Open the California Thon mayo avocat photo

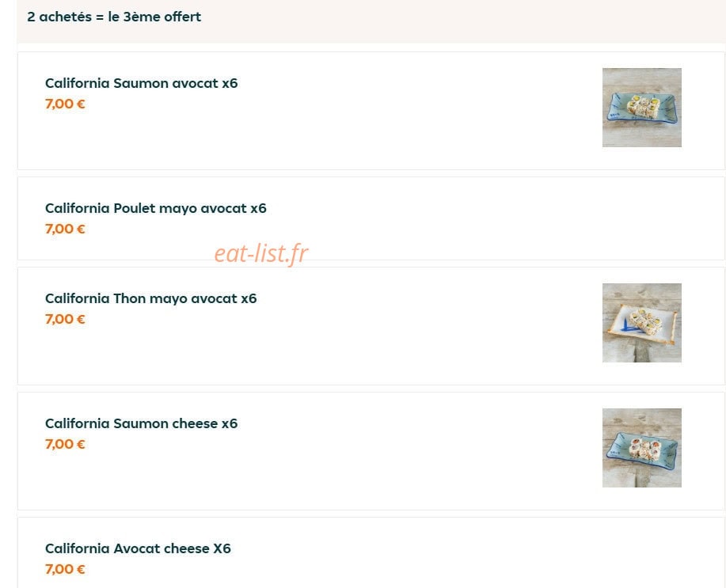[642, 323]
